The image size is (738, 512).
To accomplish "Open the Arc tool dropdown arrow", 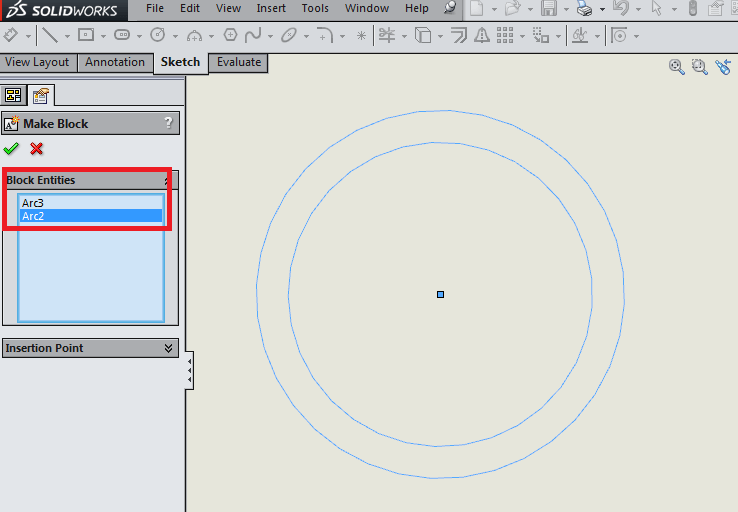I will click(211, 36).
